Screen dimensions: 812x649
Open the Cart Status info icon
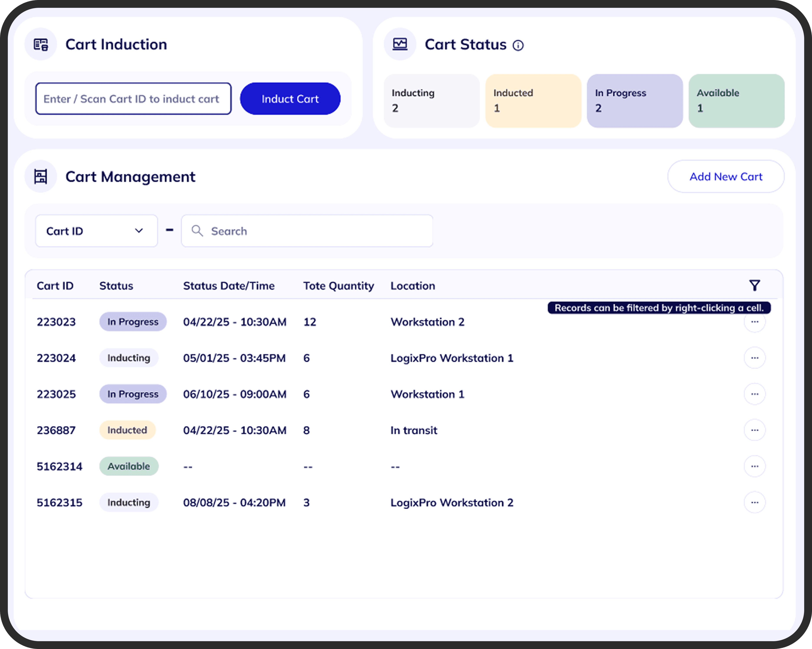pyautogui.click(x=518, y=46)
